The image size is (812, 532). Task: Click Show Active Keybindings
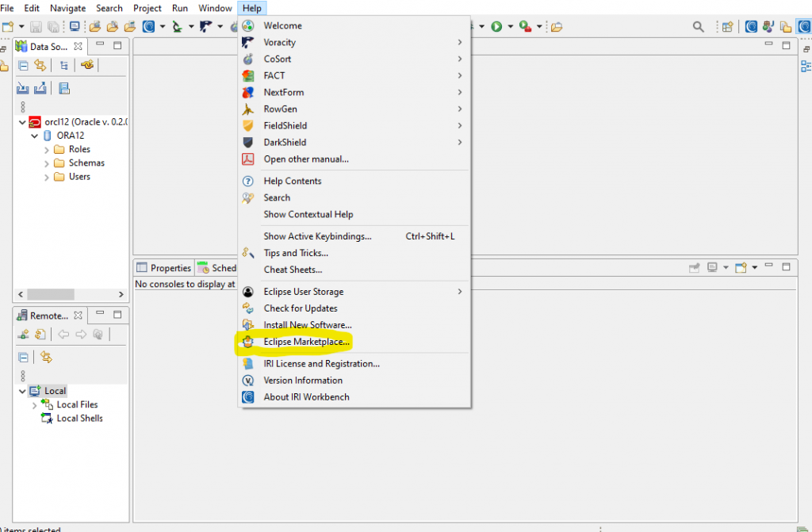(317, 236)
